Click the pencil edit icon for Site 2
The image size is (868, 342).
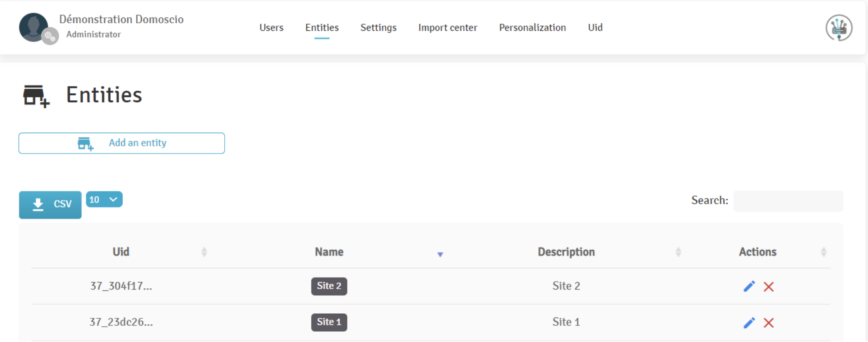click(x=749, y=286)
